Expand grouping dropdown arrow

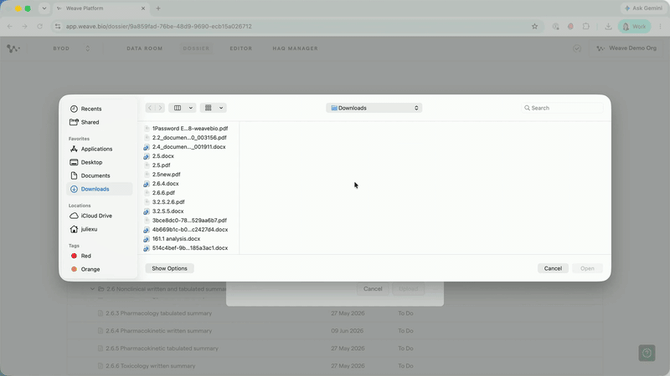[x=221, y=108]
